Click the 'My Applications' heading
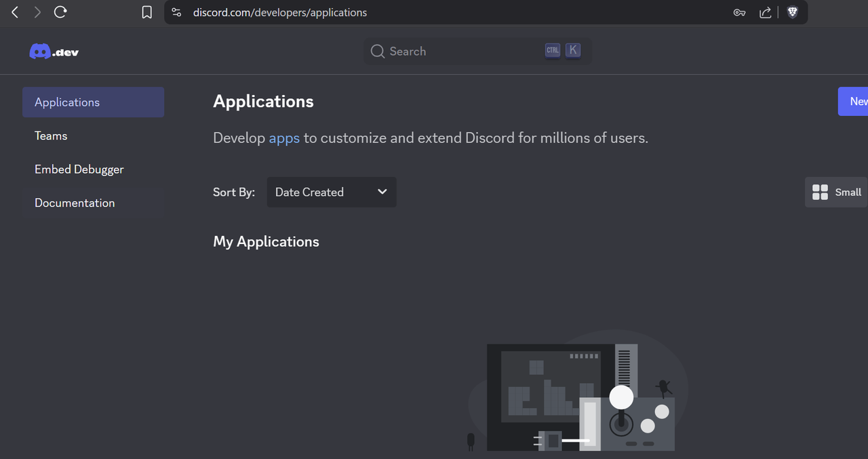This screenshot has width=868, height=459. pos(266,242)
